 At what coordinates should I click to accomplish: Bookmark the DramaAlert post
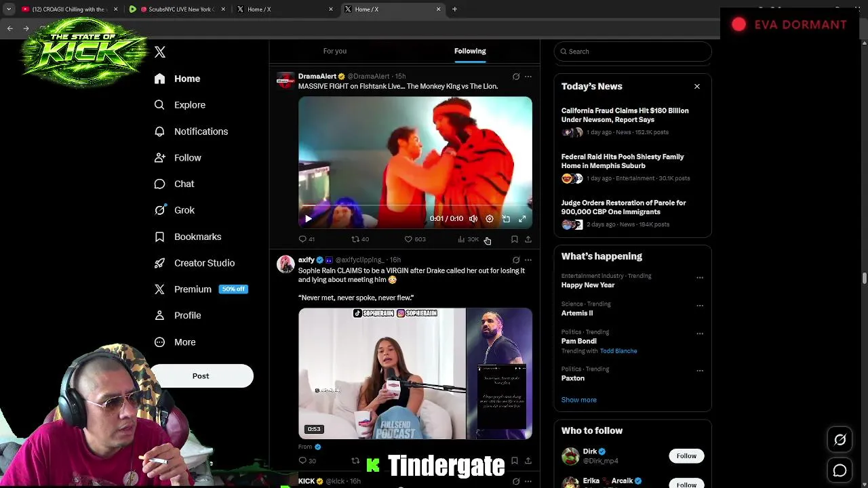515,239
